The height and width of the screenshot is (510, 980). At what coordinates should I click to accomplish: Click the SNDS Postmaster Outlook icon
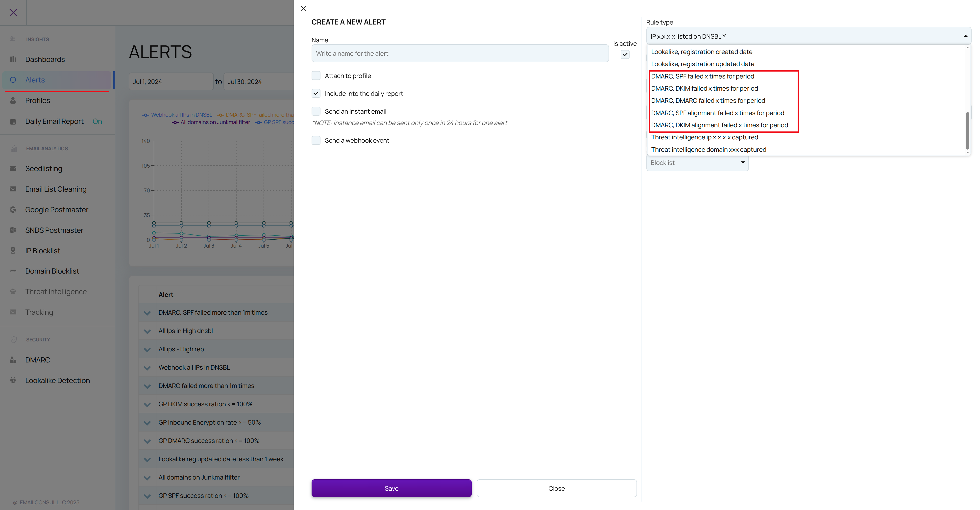[x=13, y=230]
